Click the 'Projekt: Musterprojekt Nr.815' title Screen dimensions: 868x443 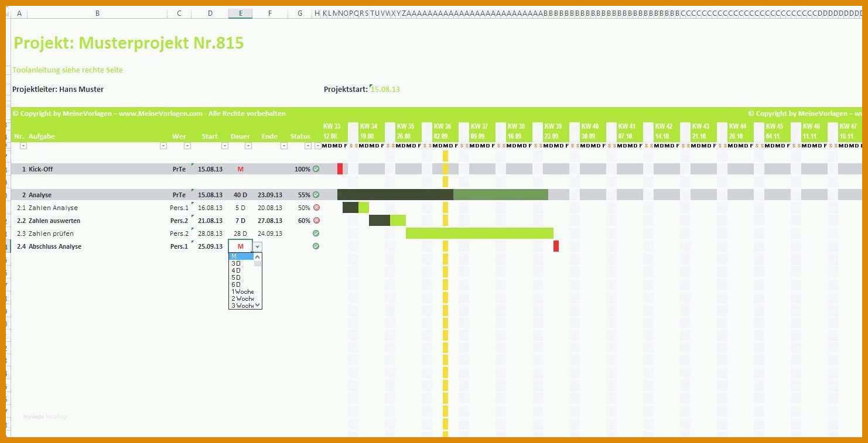coord(129,43)
